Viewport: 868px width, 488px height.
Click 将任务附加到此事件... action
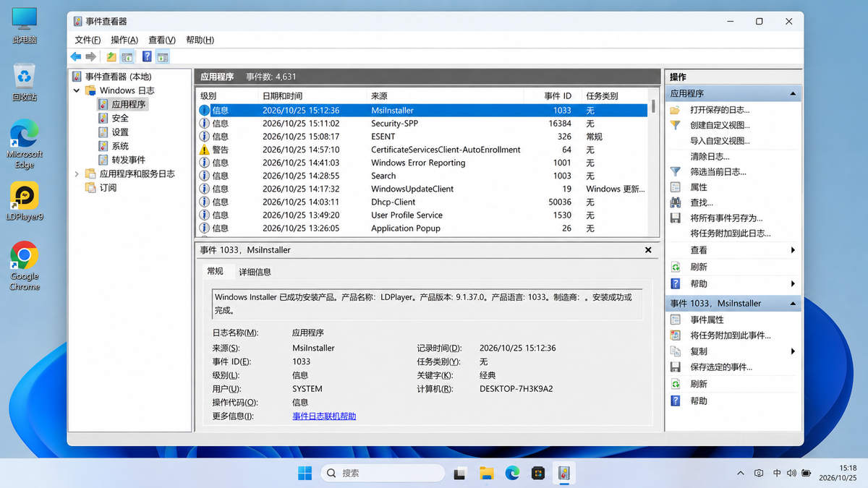tap(730, 335)
